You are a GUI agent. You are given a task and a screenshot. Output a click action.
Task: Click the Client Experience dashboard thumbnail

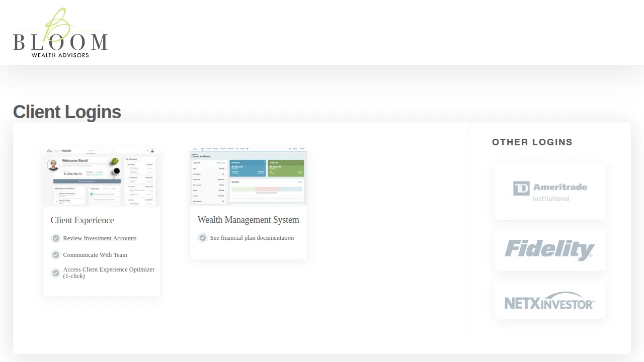tap(102, 176)
